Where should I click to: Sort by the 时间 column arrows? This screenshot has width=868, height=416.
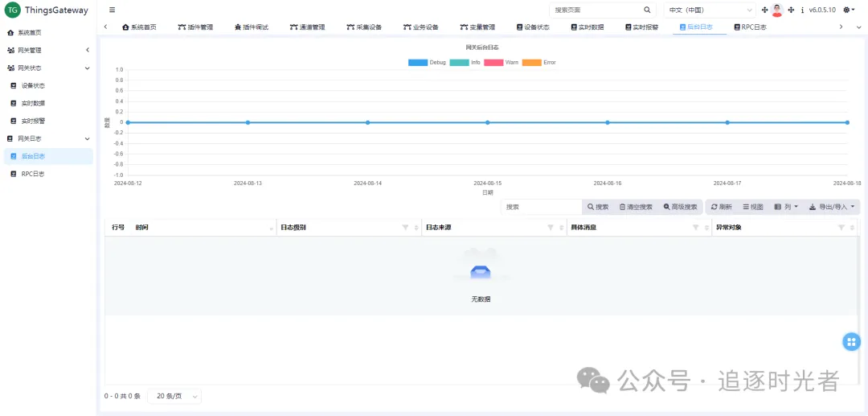[x=272, y=229]
